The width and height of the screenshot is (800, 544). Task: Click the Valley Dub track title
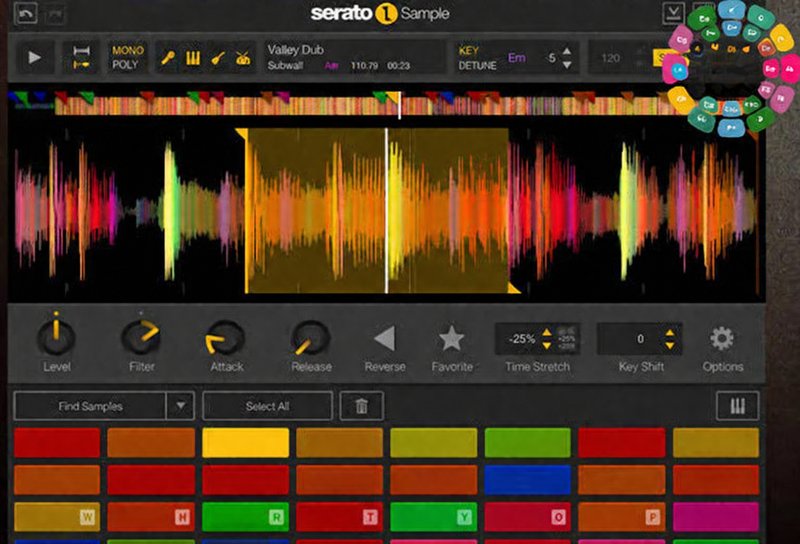pyautogui.click(x=295, y=50)
